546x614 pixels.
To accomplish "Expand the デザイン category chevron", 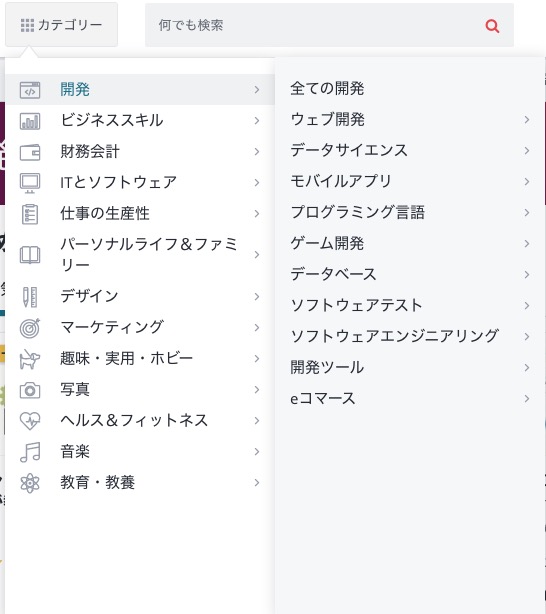I will click(x=257, y=296).
